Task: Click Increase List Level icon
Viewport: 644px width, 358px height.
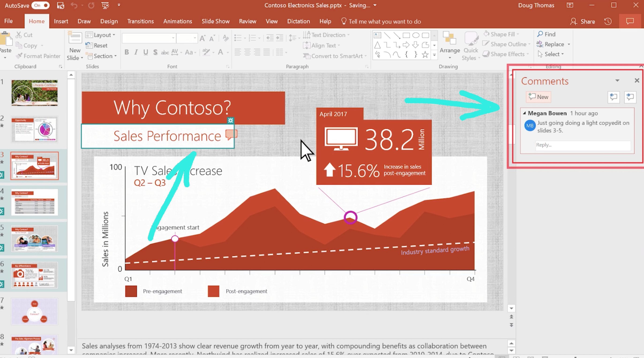Action: (x=280, y=38)
